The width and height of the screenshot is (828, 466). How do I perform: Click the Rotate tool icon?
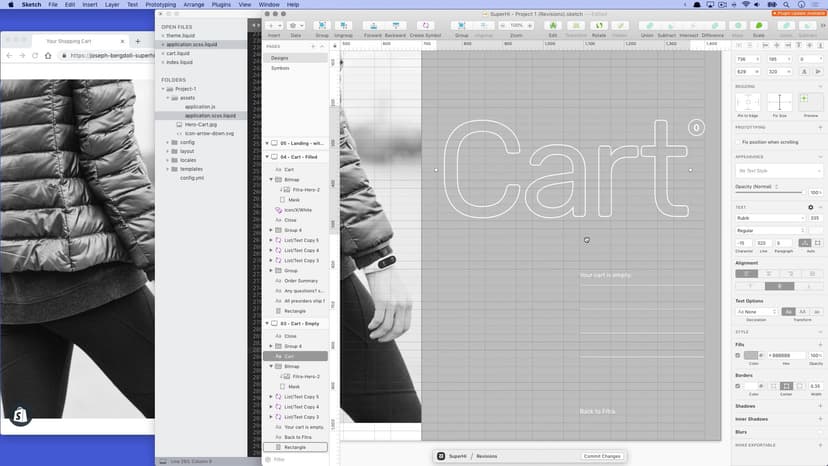[x=597, y=24]
